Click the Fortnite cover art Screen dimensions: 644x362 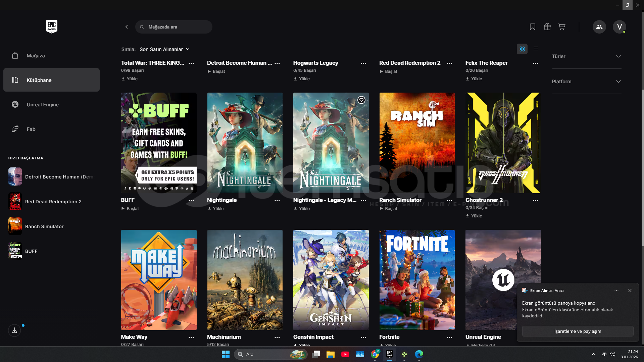pyautogui.click(x=417, y=280)
